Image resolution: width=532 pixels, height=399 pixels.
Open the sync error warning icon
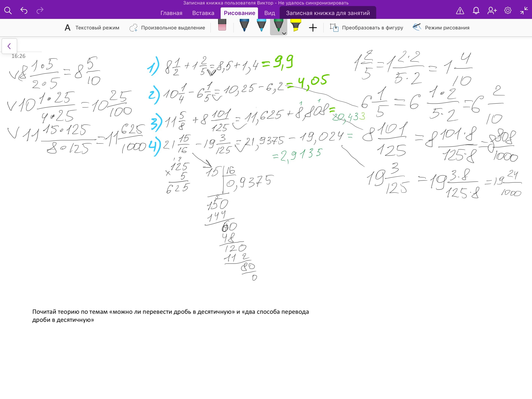coord(460,11)
